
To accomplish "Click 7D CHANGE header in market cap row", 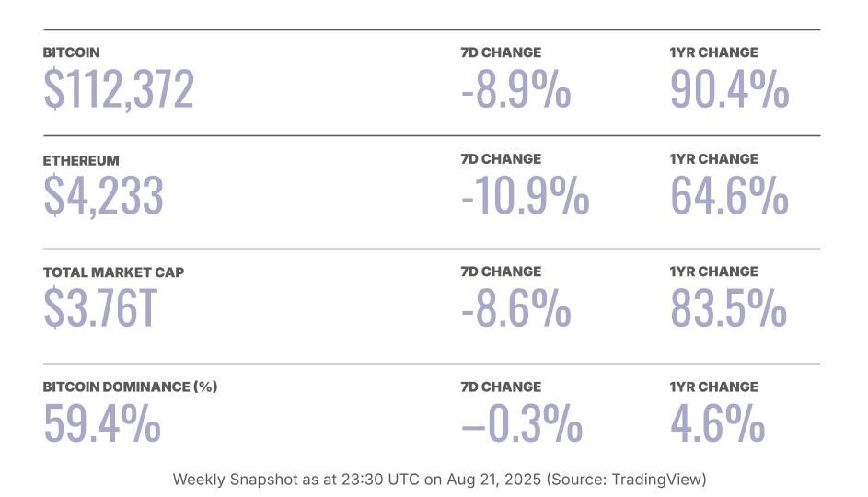I will coord(501,272).
